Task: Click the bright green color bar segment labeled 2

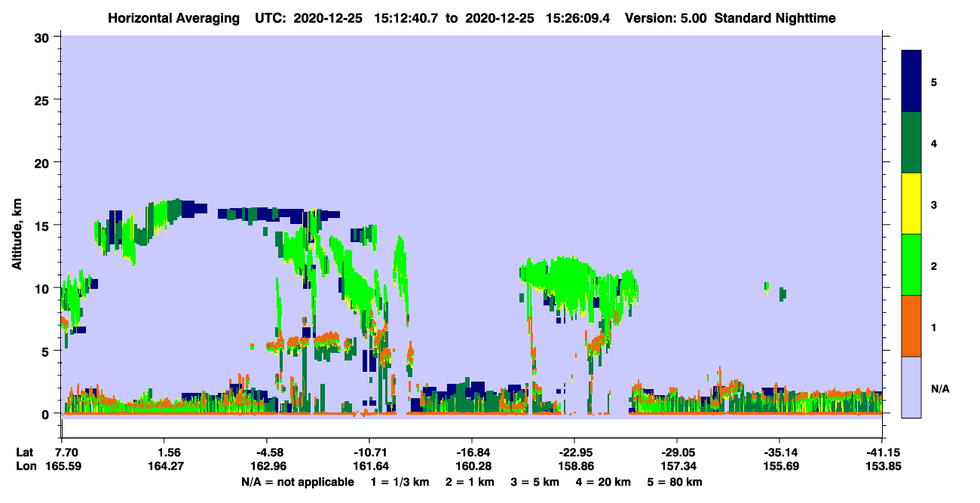Action: [x=911, y=265]
